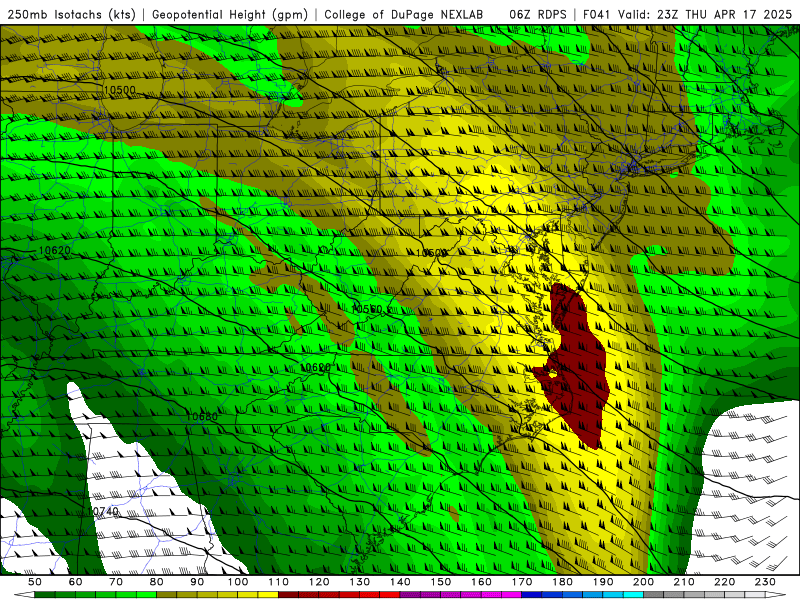Viewport: 800px width, 600px height.
Task: Click the 10740 height contour label
Action: tap(103, 511)
